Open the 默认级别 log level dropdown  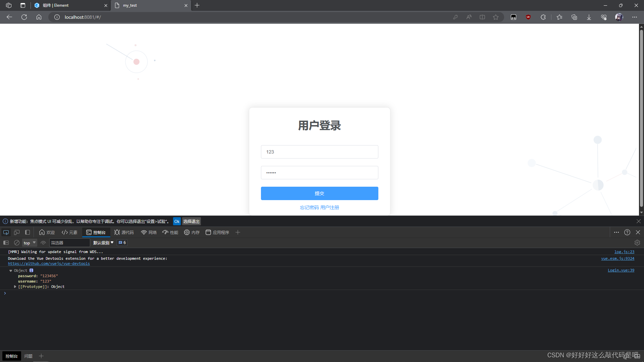click(x=103, y=243)
